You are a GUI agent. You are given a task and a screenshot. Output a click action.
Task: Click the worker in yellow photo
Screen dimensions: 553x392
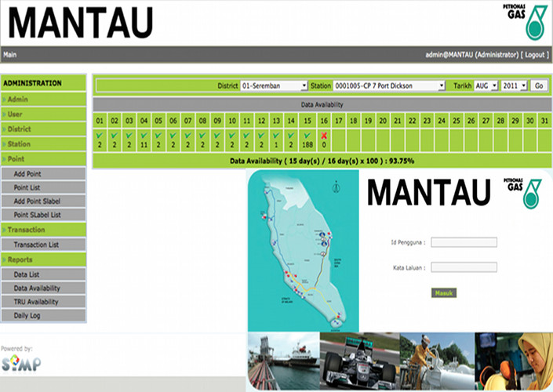[437, 361]
